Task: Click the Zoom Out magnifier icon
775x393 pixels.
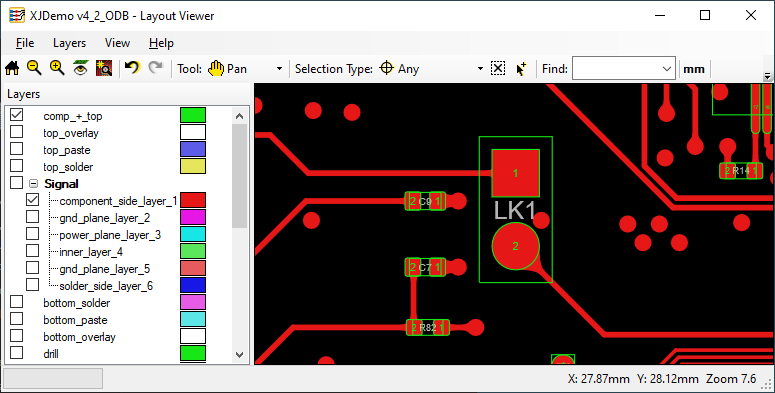Action: pos(34,68)
